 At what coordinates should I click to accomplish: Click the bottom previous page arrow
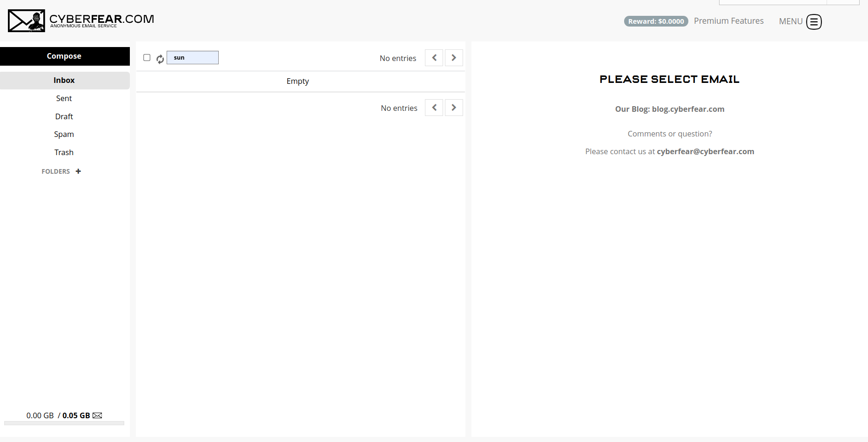(434, 108)
